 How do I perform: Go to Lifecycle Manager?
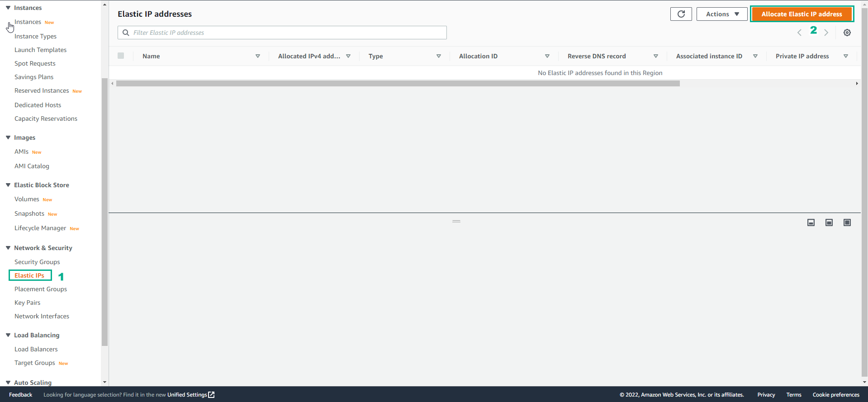[x=40, y=228]
